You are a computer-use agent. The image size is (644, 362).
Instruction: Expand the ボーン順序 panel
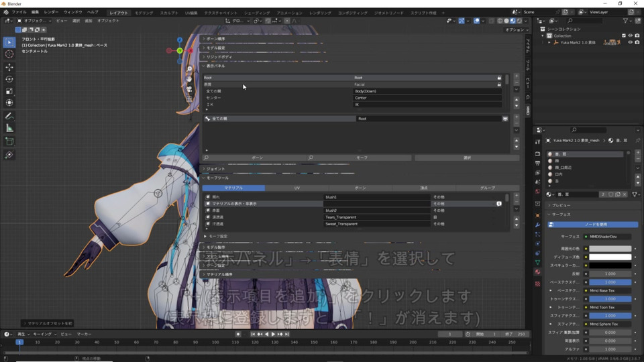tap(216, 39)
